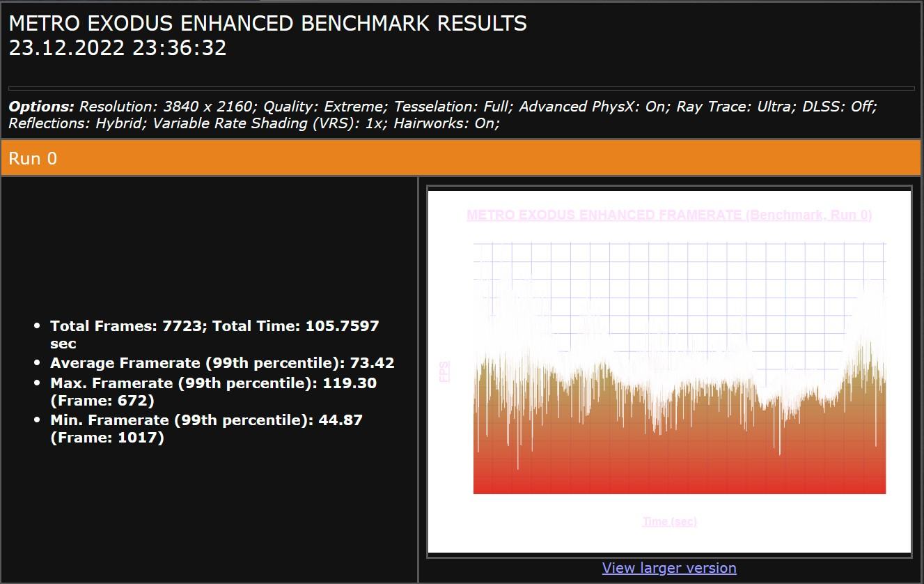
Task: Click the 'METRO EXODUS ENHANCED BENCHMARK RESULTS' title
Action: (267, 24)
